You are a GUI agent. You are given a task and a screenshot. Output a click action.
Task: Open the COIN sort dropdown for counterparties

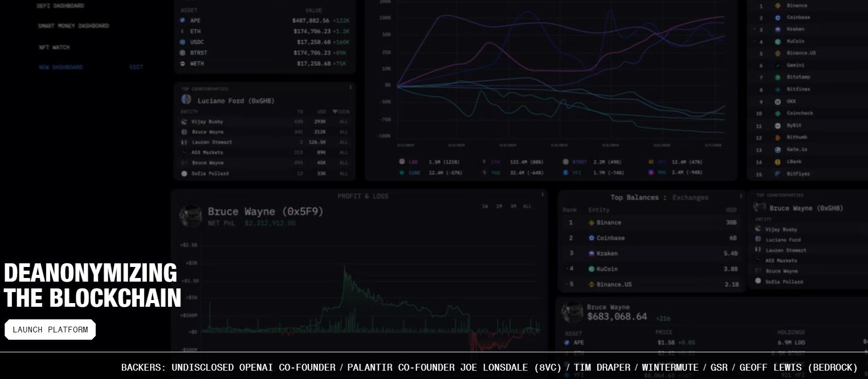coord(335,112)
